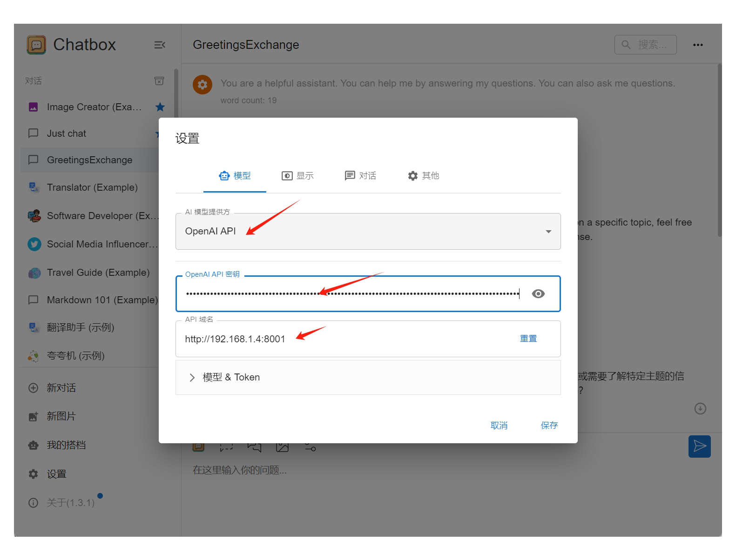Viewport: 736px width, 560px height.
Task: Click 新对话 plus icon
Action: pyautogui.click(x=34, y=388)
